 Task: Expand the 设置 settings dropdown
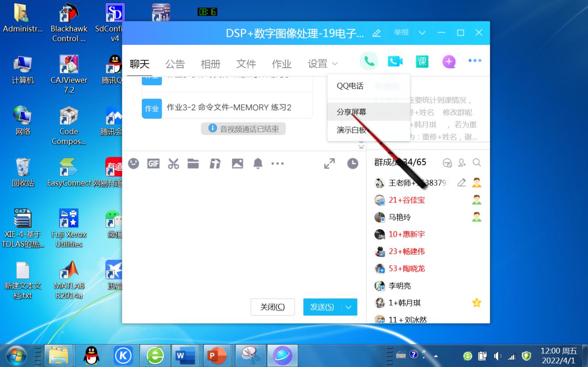(323, 64)
